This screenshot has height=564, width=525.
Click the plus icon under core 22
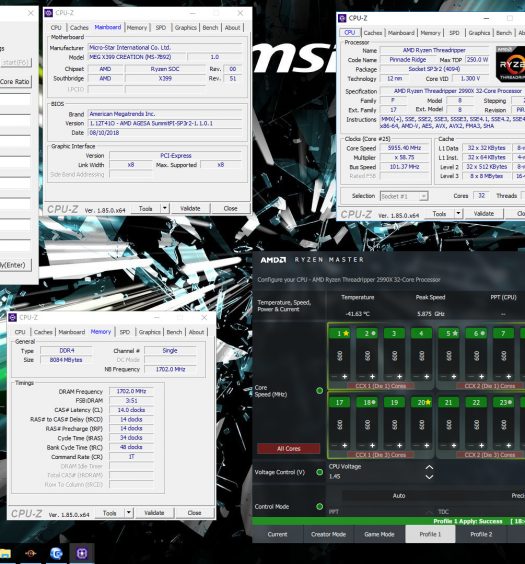click(481, 445)
